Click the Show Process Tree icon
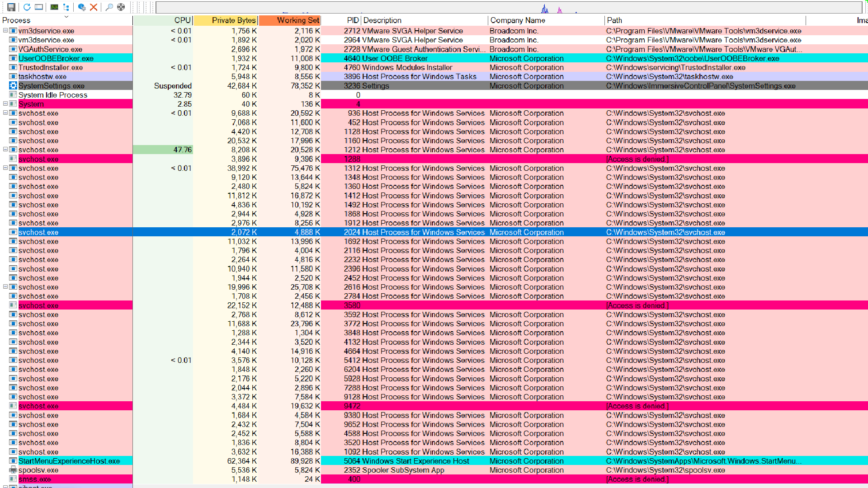 coord(66,7)
